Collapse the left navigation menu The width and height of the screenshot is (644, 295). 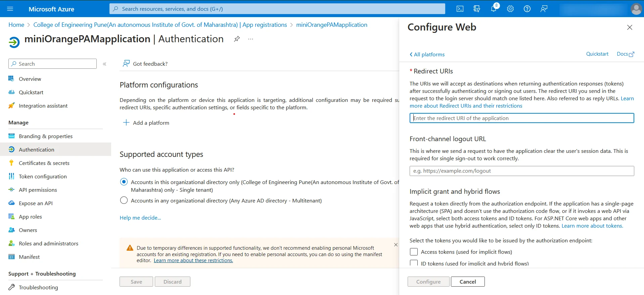pyautogui.click(x=104, y=64)
